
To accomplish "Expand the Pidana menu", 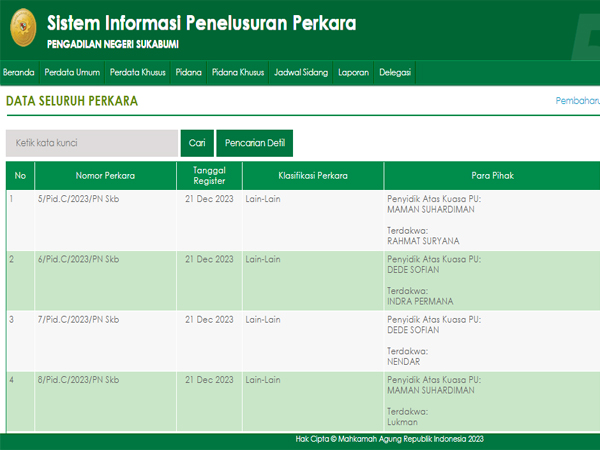I will (188, 72).
